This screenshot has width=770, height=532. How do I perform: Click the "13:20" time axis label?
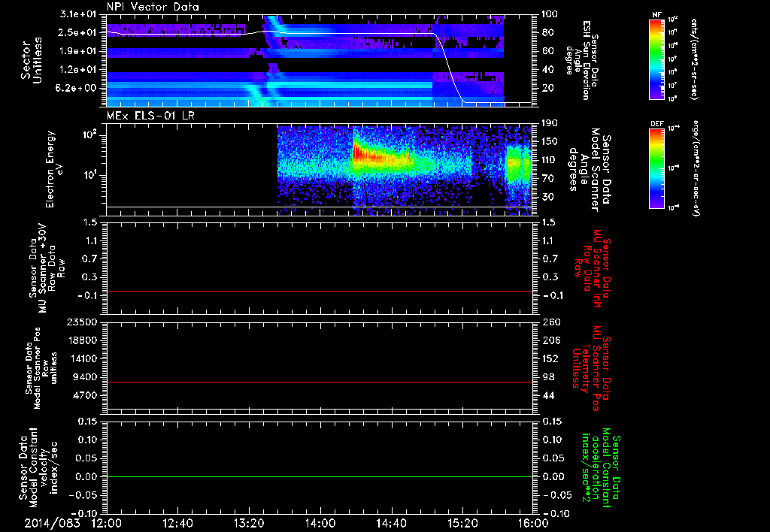[x=249, y=523]
